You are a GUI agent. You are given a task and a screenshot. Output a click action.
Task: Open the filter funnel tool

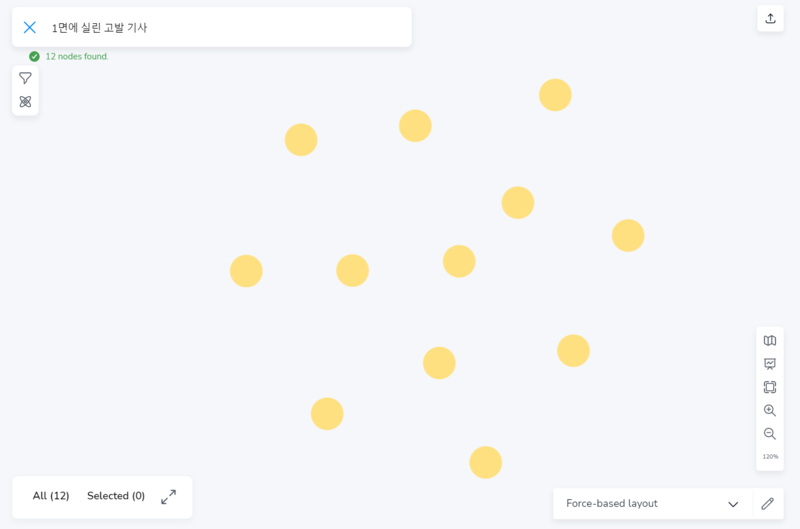25,78
